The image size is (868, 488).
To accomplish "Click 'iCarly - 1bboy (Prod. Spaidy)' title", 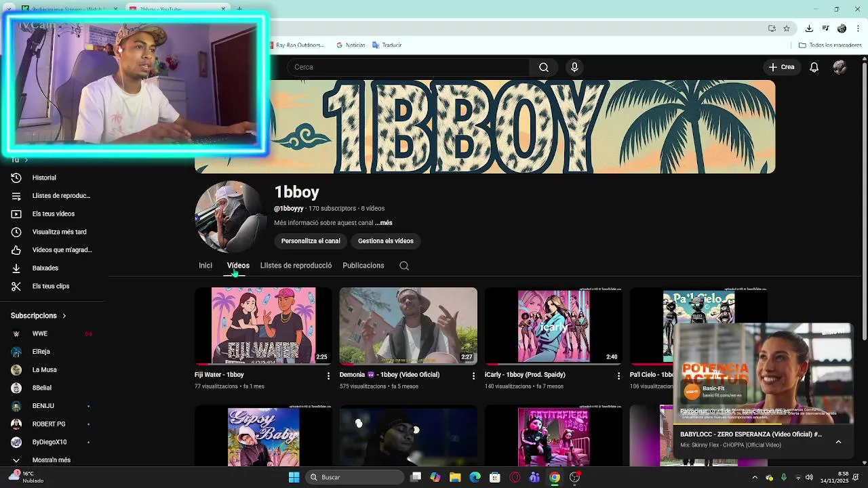I will click(525, 375).
